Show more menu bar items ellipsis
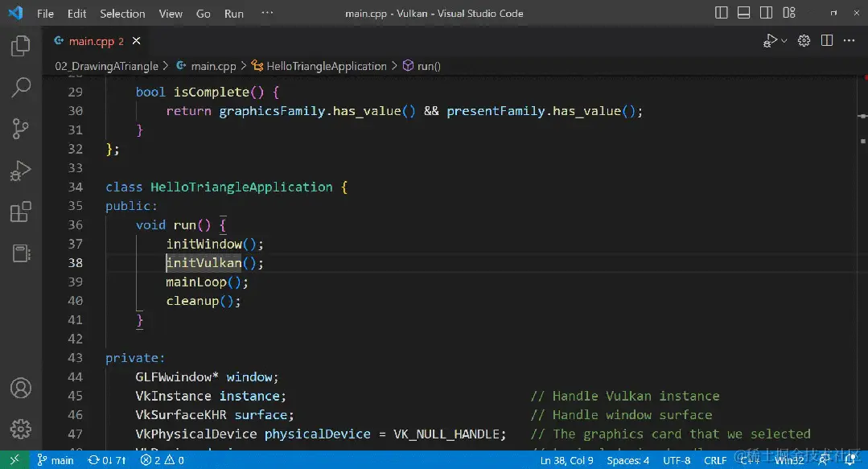Screen dimensions: 868x469 (x=267, y=13)
